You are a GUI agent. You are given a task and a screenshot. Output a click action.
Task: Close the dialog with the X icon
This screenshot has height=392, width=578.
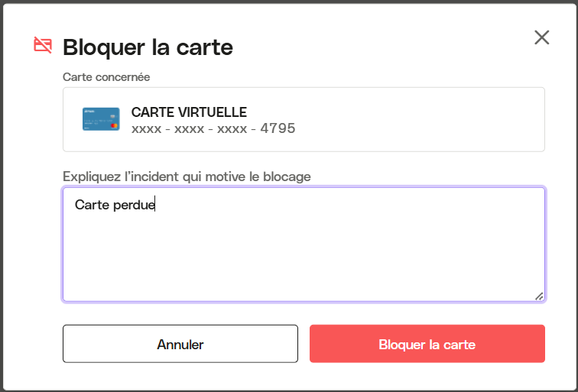coord(541,37)
